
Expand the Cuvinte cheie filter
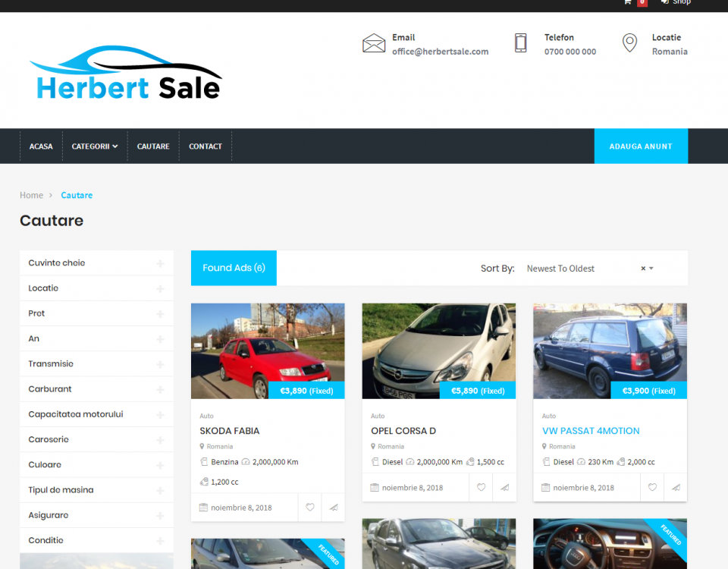tap(96, 263)
